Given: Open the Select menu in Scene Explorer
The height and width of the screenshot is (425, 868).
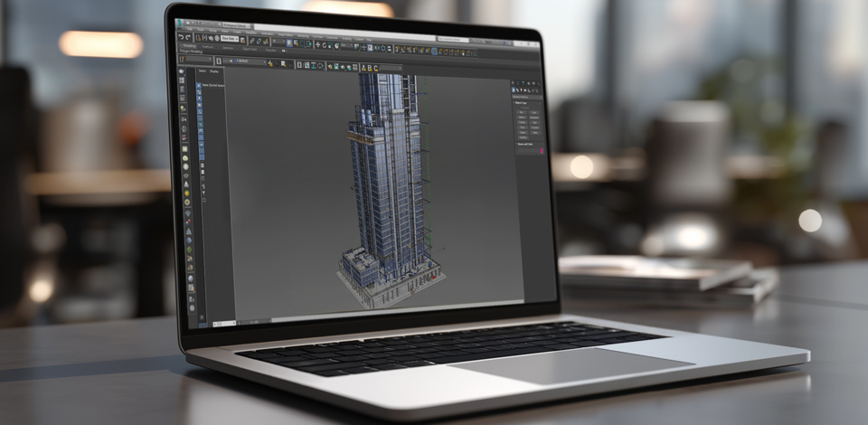Looking at the screenshot, I should 202,71.
